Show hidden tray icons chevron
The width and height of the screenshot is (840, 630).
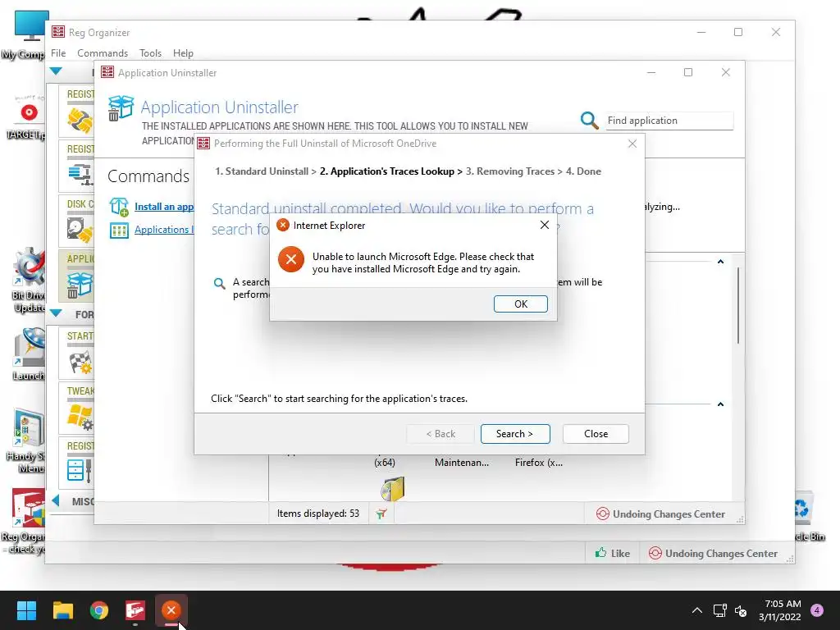697,610
